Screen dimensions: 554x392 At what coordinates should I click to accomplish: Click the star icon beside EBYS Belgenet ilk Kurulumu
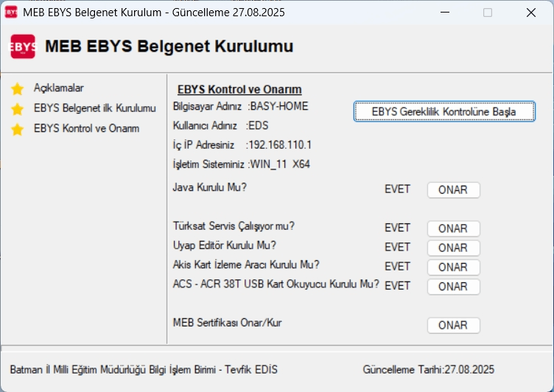[x=18, y=109]
